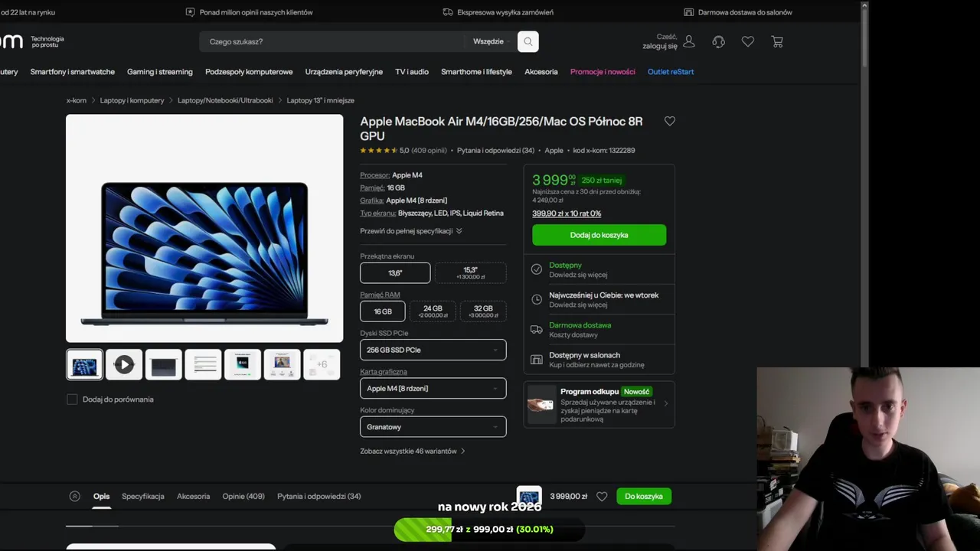Viewport: 980px width, 551px height.
Task: Click the Do koszyka button in the sticky bar
Action: tap(644, 496)
